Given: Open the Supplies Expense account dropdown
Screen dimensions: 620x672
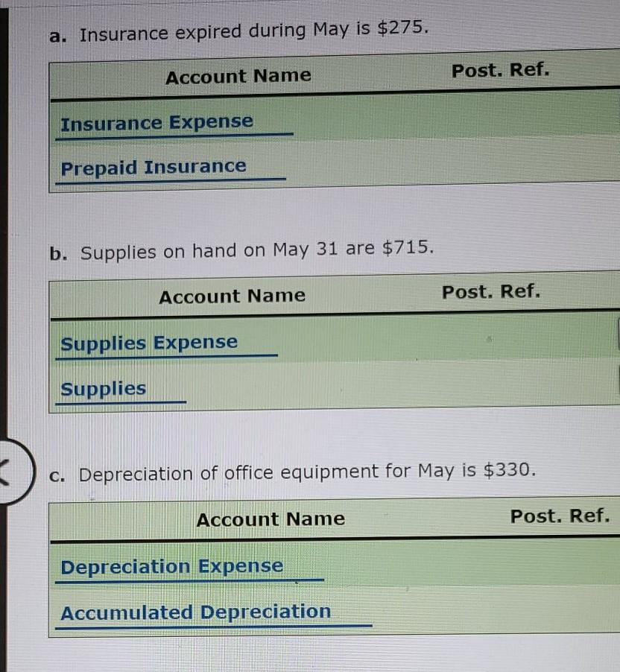Looking at the screenshot, I should (166, 345).
